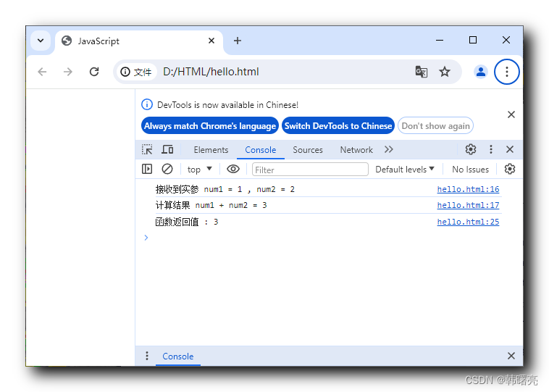This screenshot has height=392, width=549.
Task: Close the bottom drawer
Action: tap(511, 356)
